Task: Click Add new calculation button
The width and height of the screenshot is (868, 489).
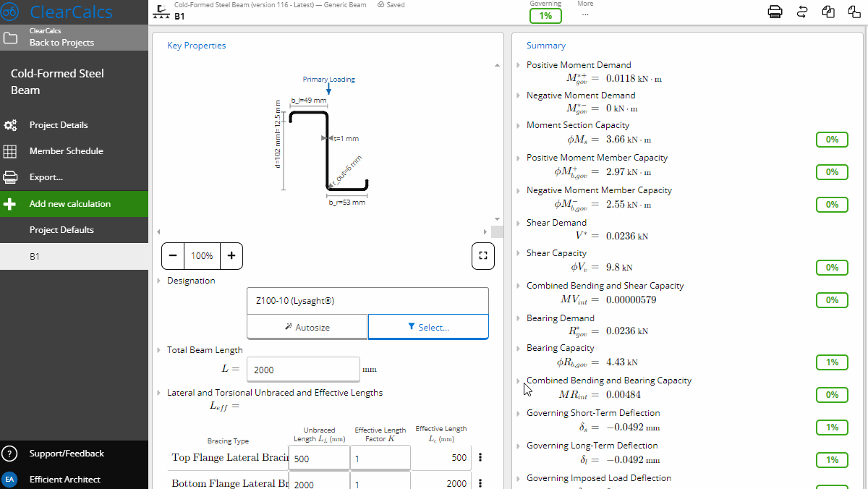Action: click(74, 204)
